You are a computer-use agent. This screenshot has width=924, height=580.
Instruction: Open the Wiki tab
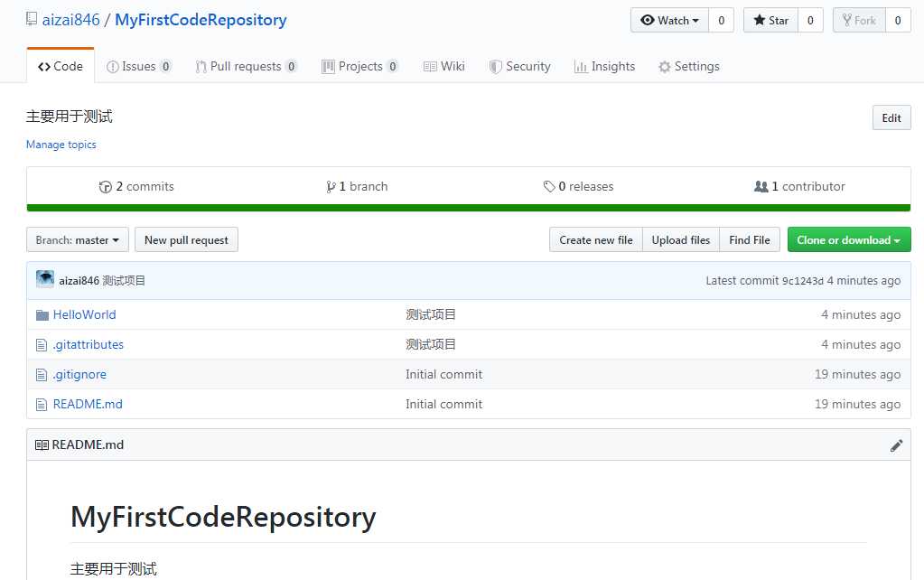click(x=443, y=66)
